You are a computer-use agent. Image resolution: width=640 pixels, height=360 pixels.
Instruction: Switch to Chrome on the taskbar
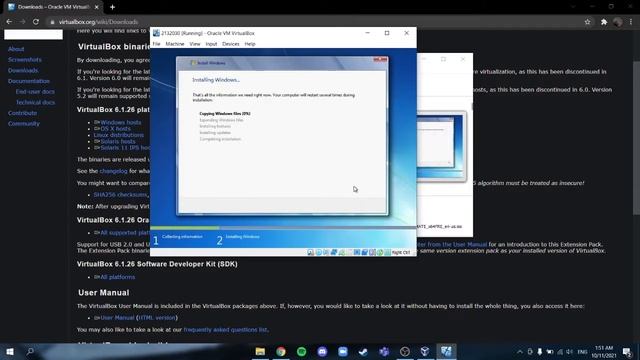coord(281,351)
